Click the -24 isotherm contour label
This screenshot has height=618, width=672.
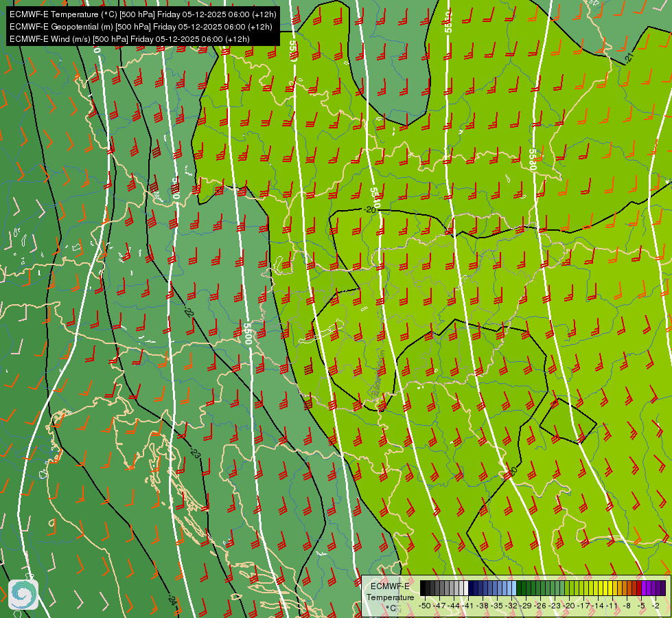tap(172, 599)
